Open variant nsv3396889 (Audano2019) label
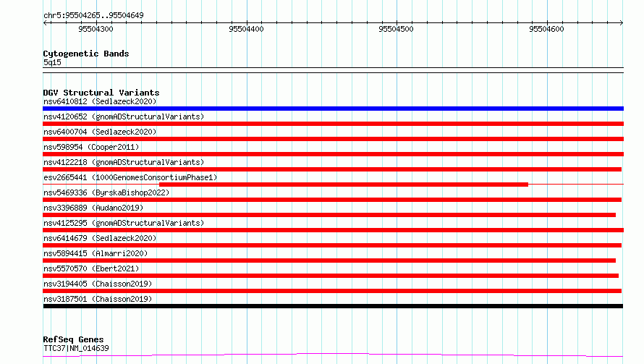Image resolution: width=644 pixels, height=364 pixels. 93,208
